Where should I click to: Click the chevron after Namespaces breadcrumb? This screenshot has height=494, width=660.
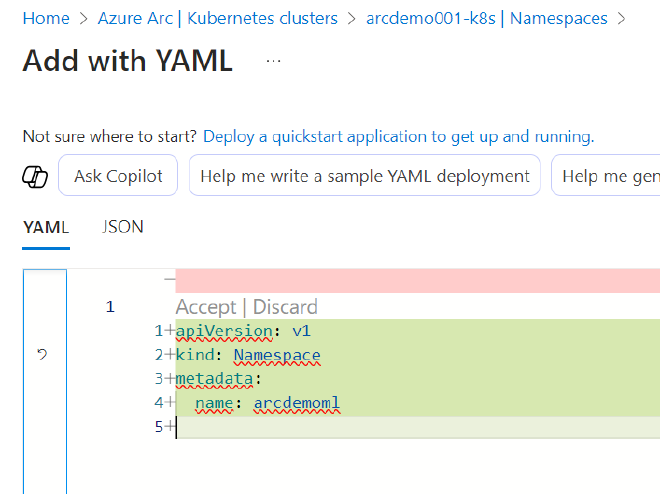[621, 19]
